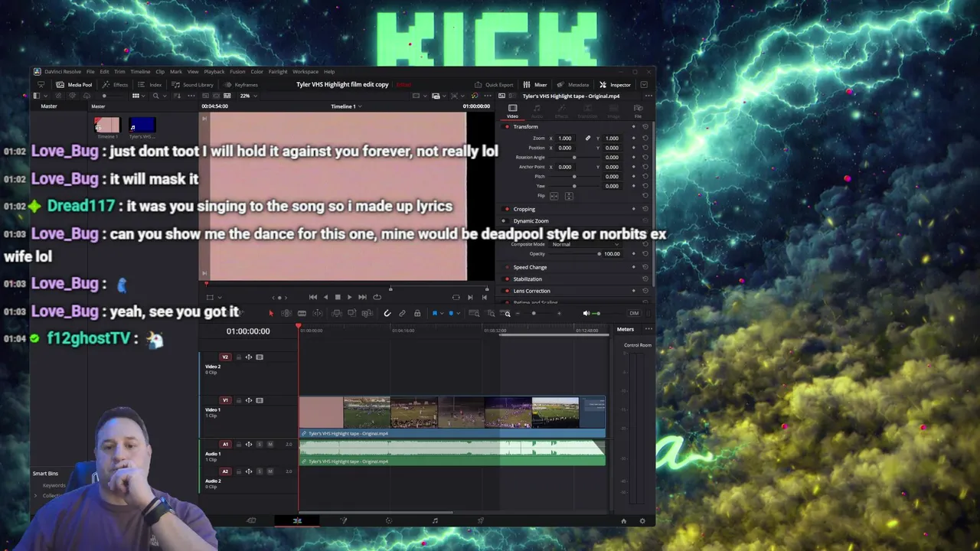Toggle the Cropping enable switch

[x=507, y=209]
